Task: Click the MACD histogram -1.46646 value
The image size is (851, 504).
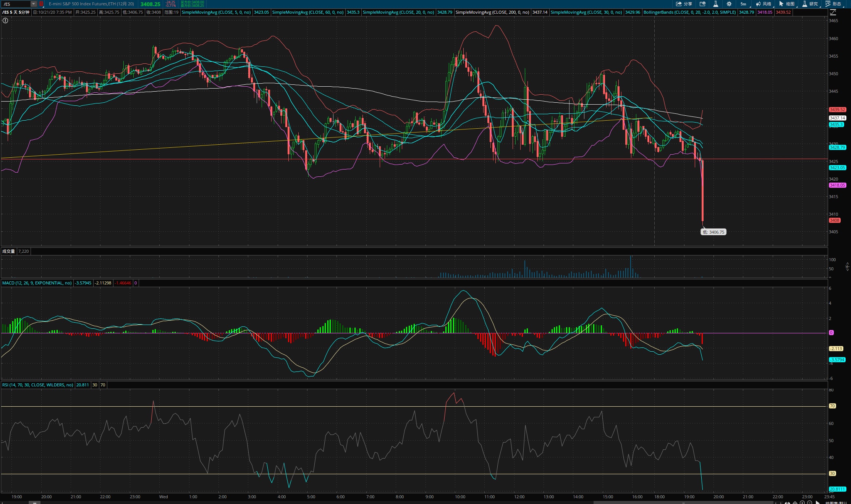Action: point(123,283)
